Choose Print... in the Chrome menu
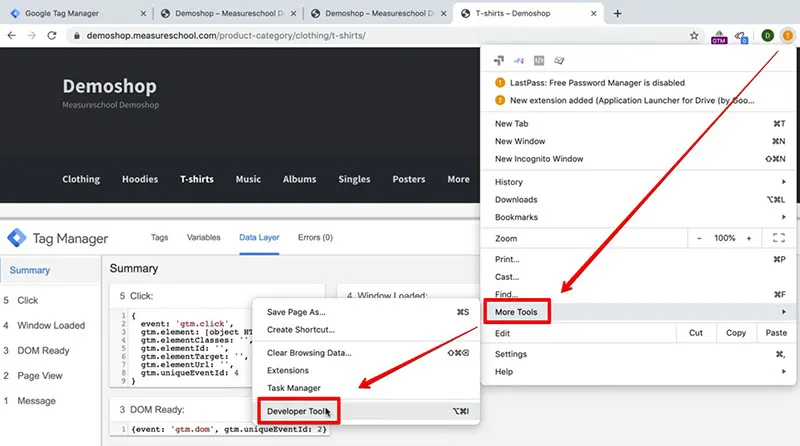The height and width of the screenshot is (446, 800). [x=638, y=259]
